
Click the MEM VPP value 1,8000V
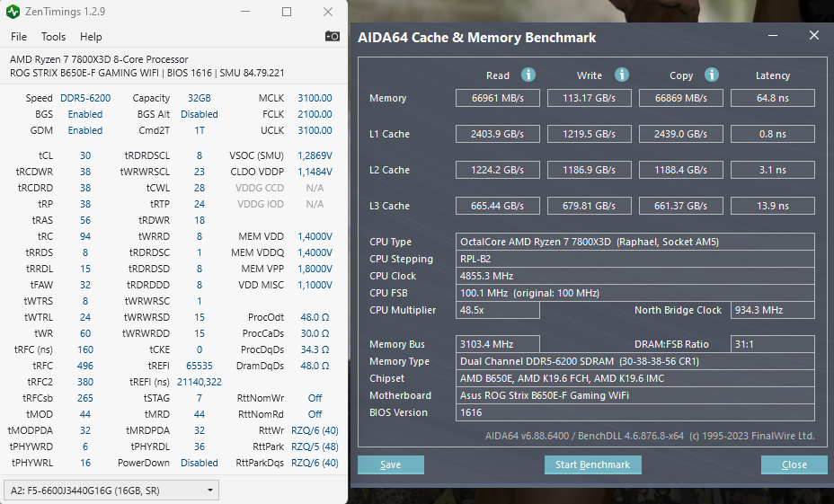pyautogui.click(x=315, y=269)
